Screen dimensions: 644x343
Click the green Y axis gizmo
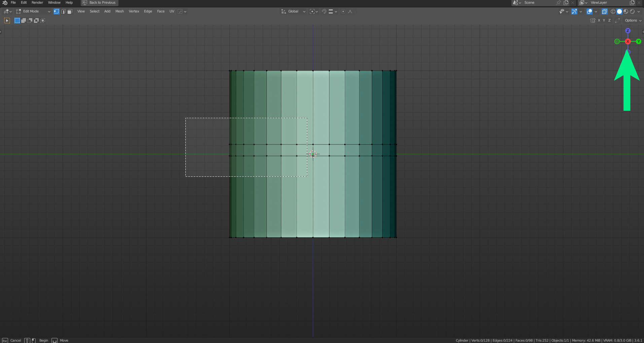point(638,41)
